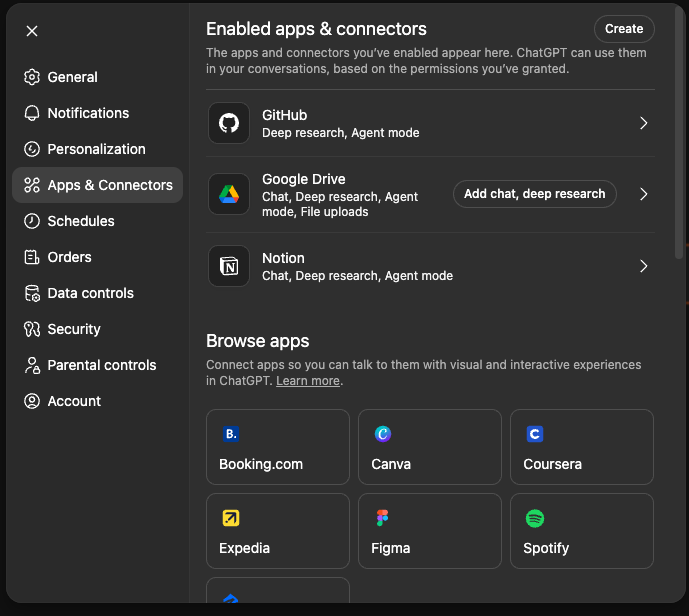Screen dimensions: 689x616
Task: Select the Canva app icon
Action: tap(382, 434)
